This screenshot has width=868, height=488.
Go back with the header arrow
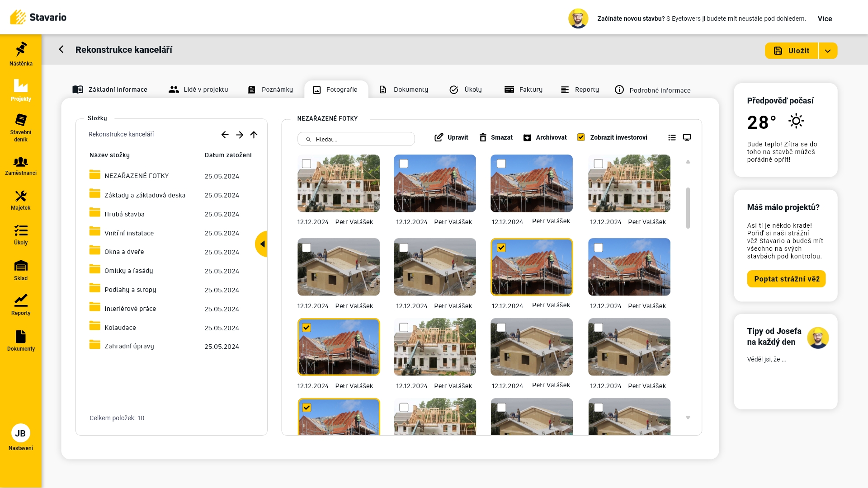pyautogui.click(x=61, y=50)
